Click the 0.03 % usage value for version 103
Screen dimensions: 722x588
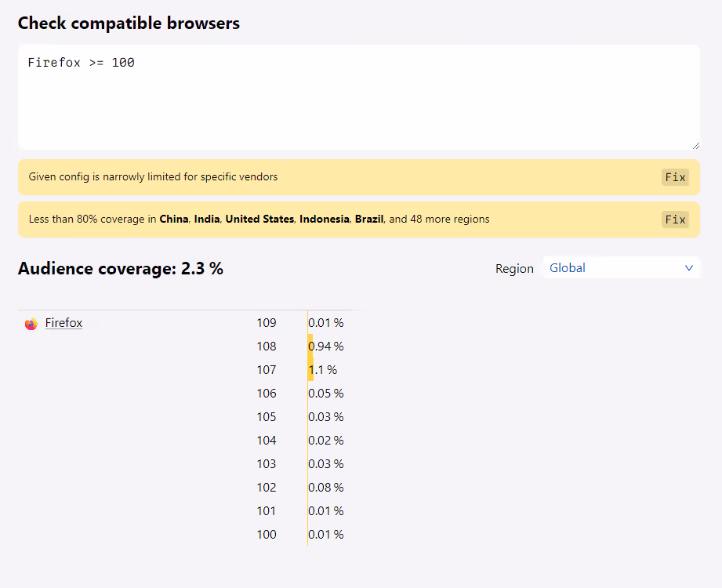(326, 463)
